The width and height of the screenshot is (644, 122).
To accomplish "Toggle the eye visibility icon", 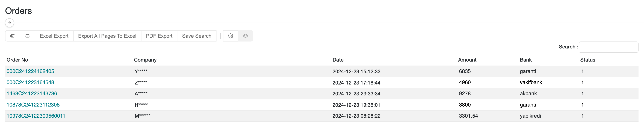I will tap(245, 36).
